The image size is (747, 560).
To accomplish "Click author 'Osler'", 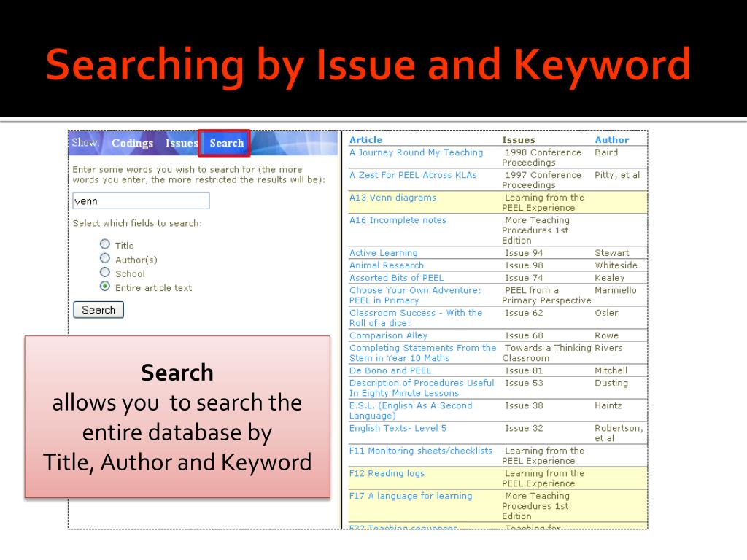I will click(606, 313).
